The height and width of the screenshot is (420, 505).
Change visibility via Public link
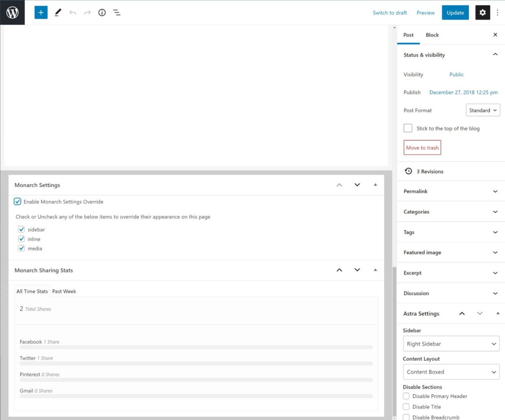coord(456,75)
